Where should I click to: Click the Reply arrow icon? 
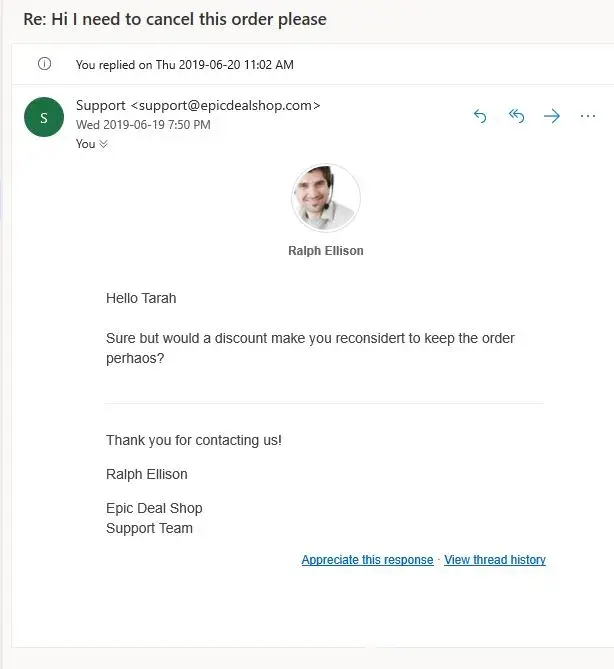tap(480, 117)
